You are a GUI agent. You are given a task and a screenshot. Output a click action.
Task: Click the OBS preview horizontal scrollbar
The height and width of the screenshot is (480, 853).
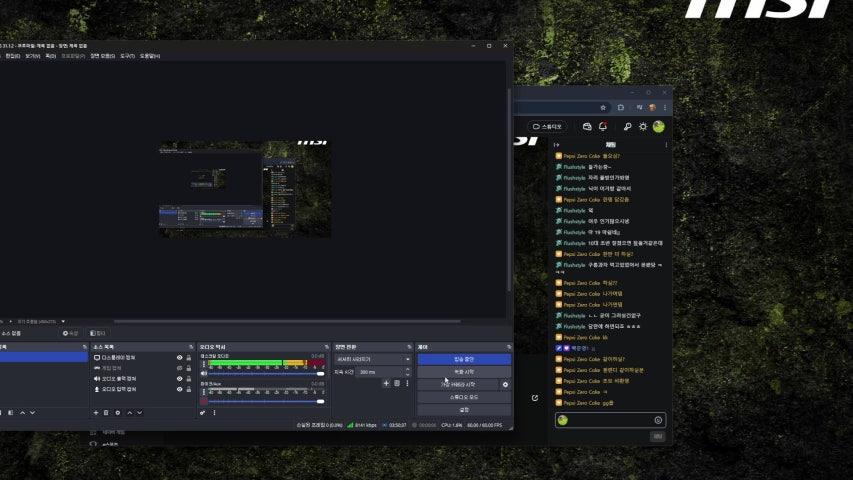click(287, 322)
